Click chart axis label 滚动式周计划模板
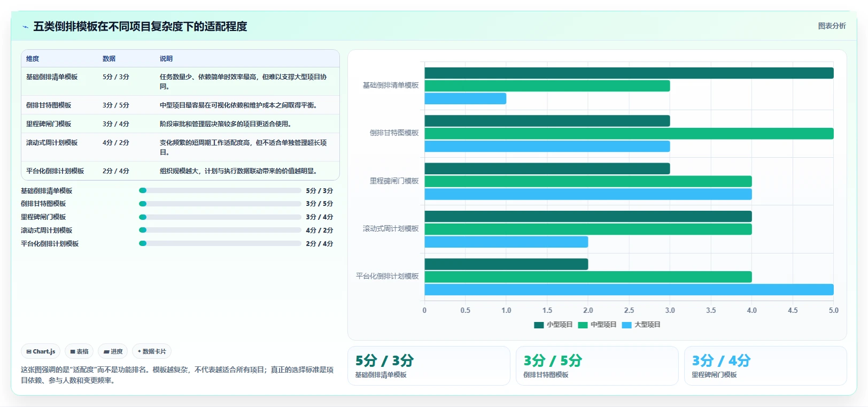The height and width of the screenshot is (407, 868). click(x=391, y=228)
